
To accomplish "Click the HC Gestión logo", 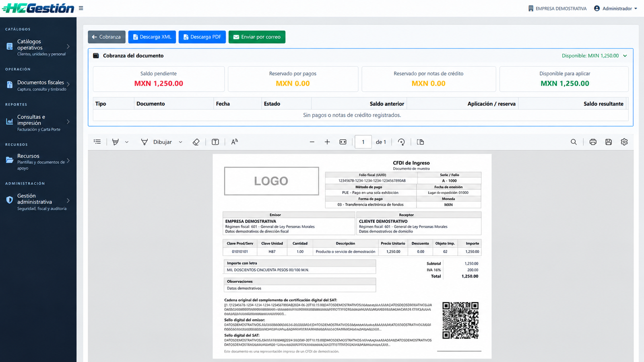I will point(38,8).
